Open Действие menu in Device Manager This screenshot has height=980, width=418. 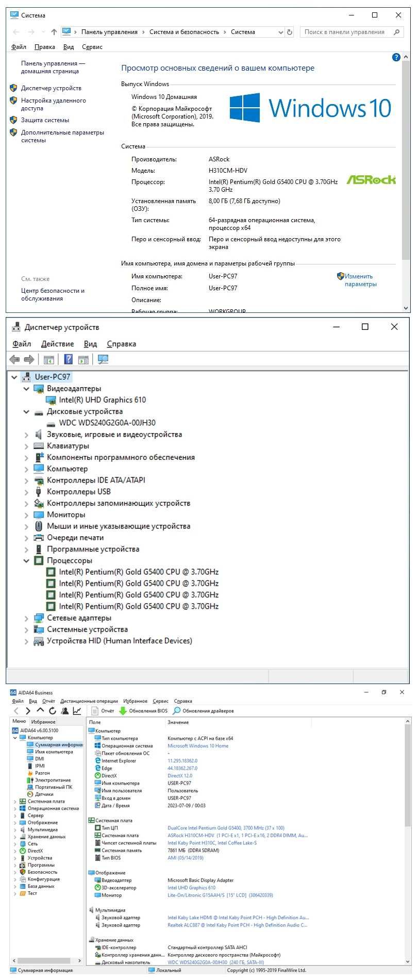pyautogui.click(x=57, y=344)
